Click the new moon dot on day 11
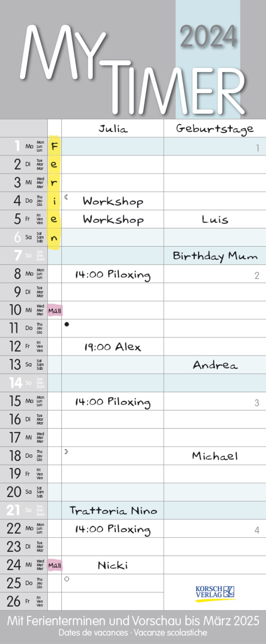The width and height of the screenshot is (266, 644). point(67,324)
